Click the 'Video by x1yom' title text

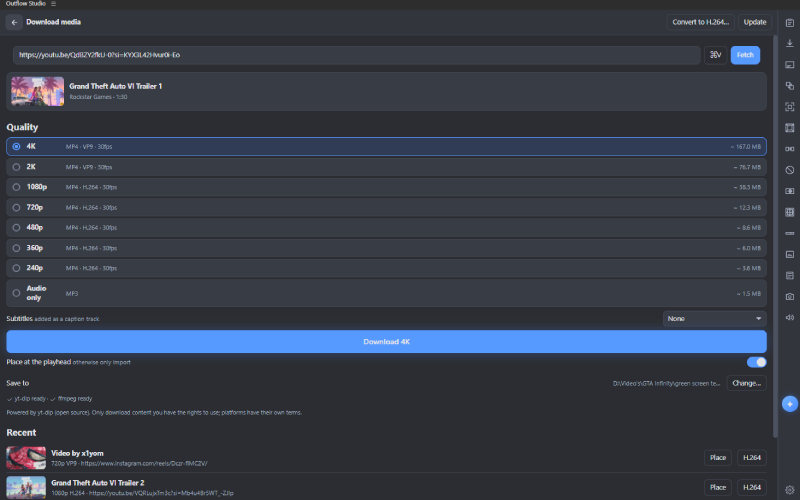[x=77, y=453]
